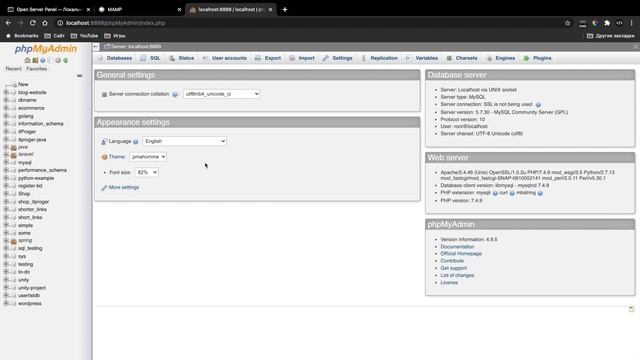The image size is (640, 360).
Task: Open the Status tab
Action: pyautogui.click(x=182, y=58)
